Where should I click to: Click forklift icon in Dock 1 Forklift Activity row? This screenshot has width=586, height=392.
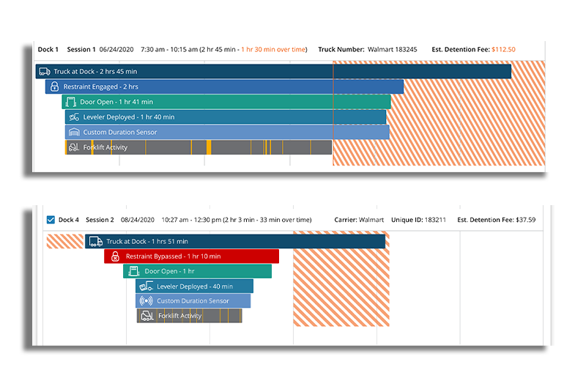click(73, 148)
